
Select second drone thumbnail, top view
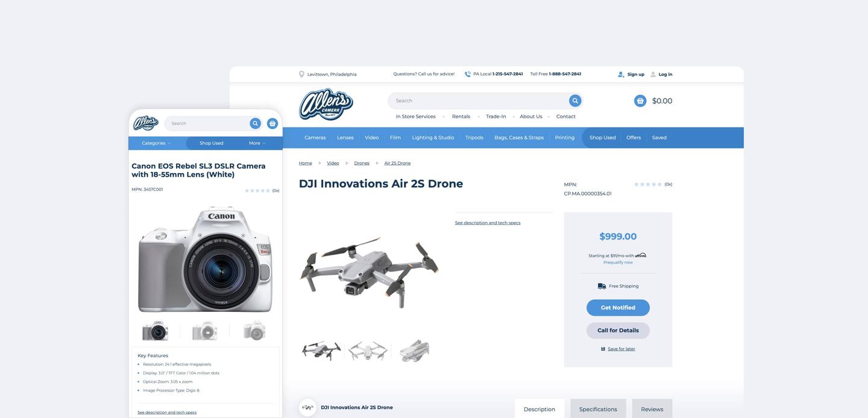click(x=368, y=350)
